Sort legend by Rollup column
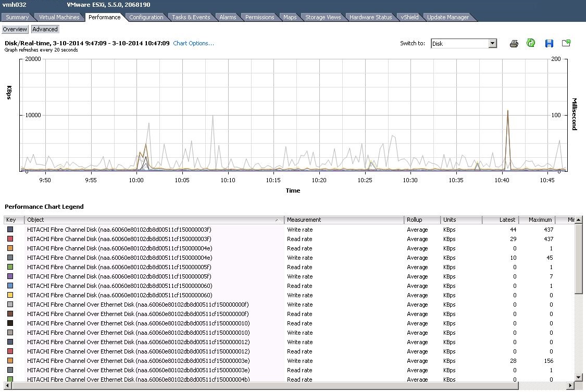The height and width of the screenshot is (392, 586). click(421, 220)
